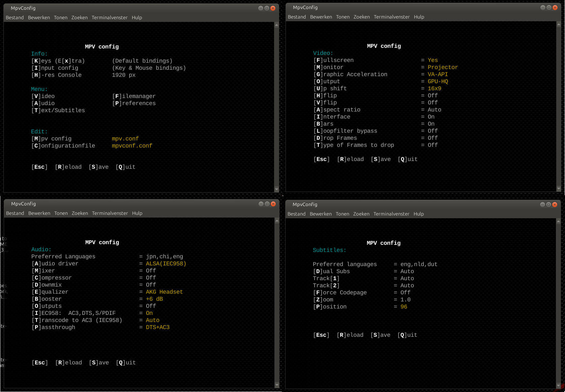The height and width of the screenshot is (392, 565).
Task: Click the subtitle position value 96
Action: tap(404, 307)
